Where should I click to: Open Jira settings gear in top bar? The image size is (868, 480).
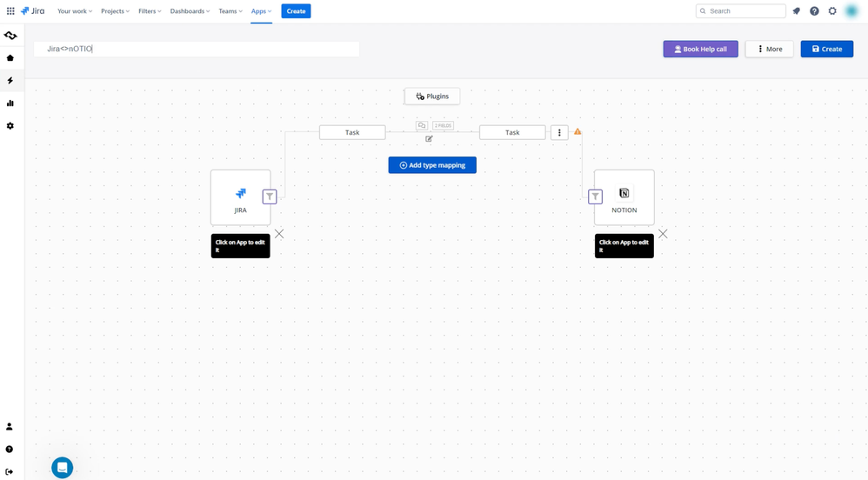click(x=832, y=11)
